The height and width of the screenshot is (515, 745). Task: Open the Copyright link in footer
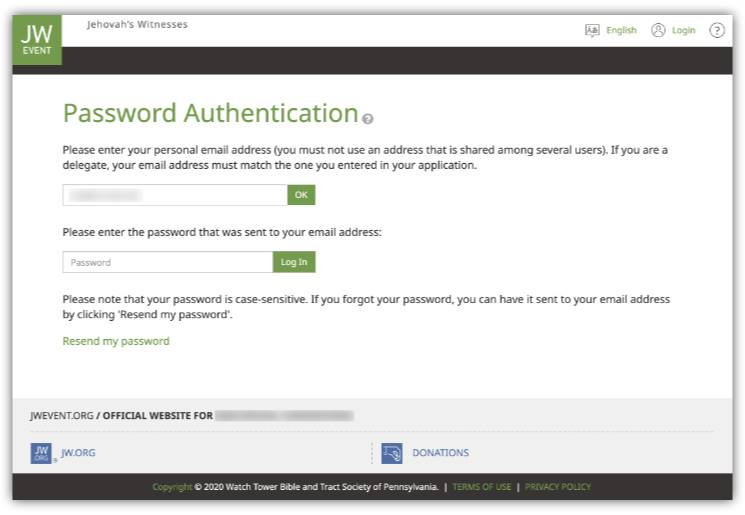pyautogui.click(x=172, y=487)
